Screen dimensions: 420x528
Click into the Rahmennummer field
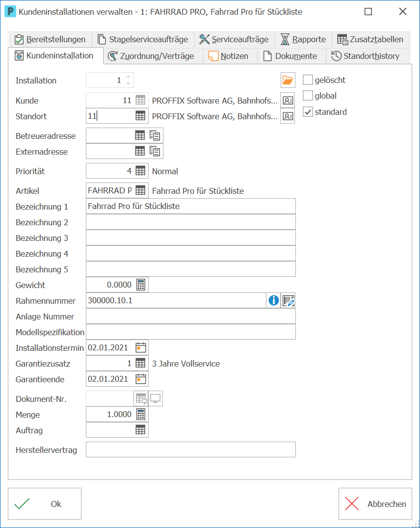176,300
